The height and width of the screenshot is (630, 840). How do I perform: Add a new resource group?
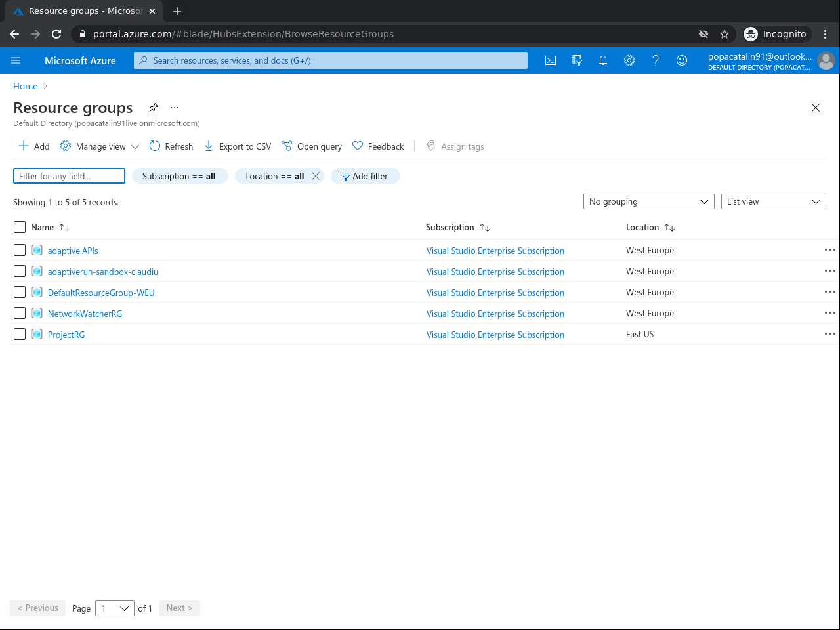[x=33, y=146]
